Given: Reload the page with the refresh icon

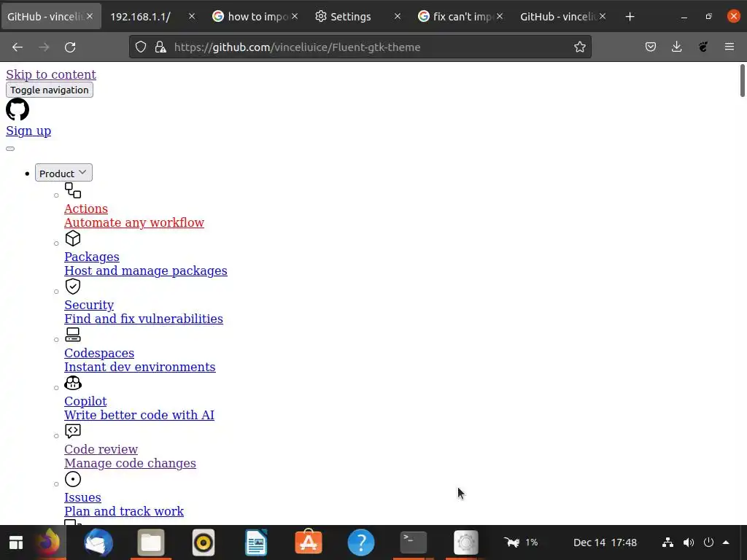Looking at the screenshot, I should pyautogui.click(x=70, y=47).
